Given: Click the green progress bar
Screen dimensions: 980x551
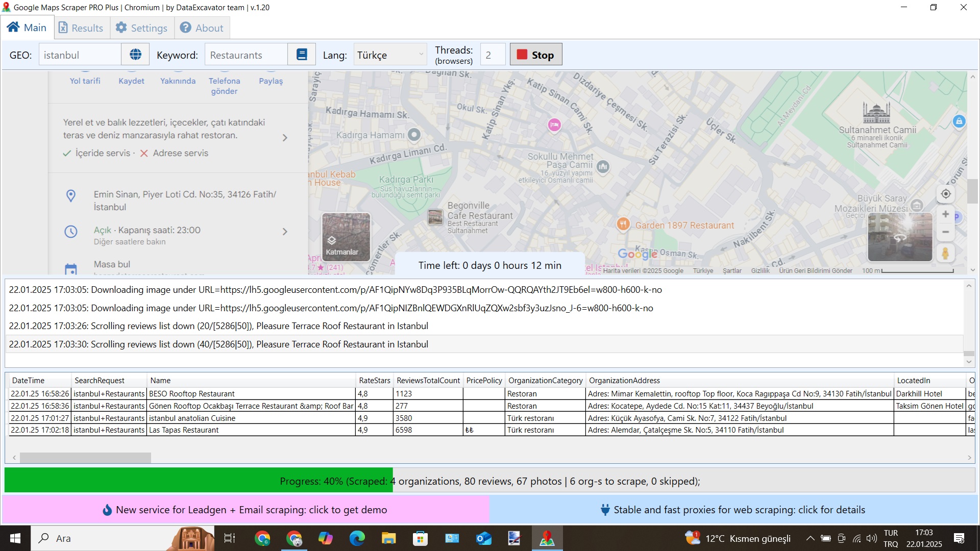Looking at the screenshot, I should pyautogui.click(x=199, y=481).
